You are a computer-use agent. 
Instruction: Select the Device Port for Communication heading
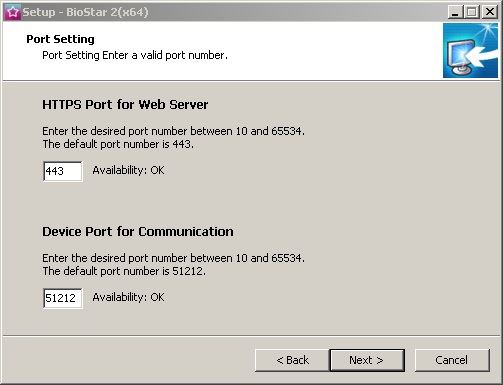click(x=138, y=232)
